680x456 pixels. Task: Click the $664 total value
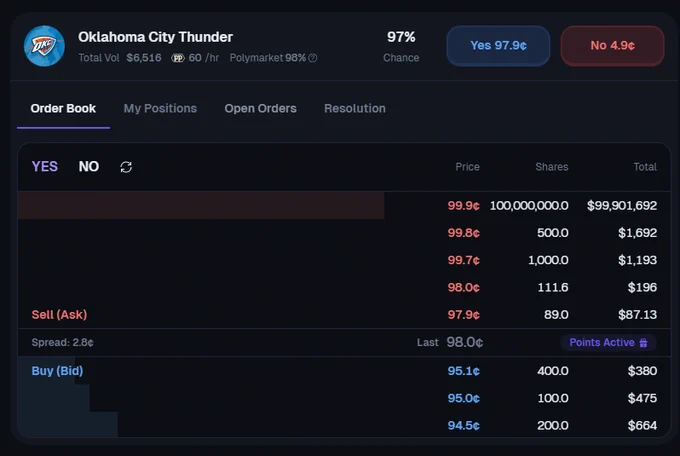642,426
